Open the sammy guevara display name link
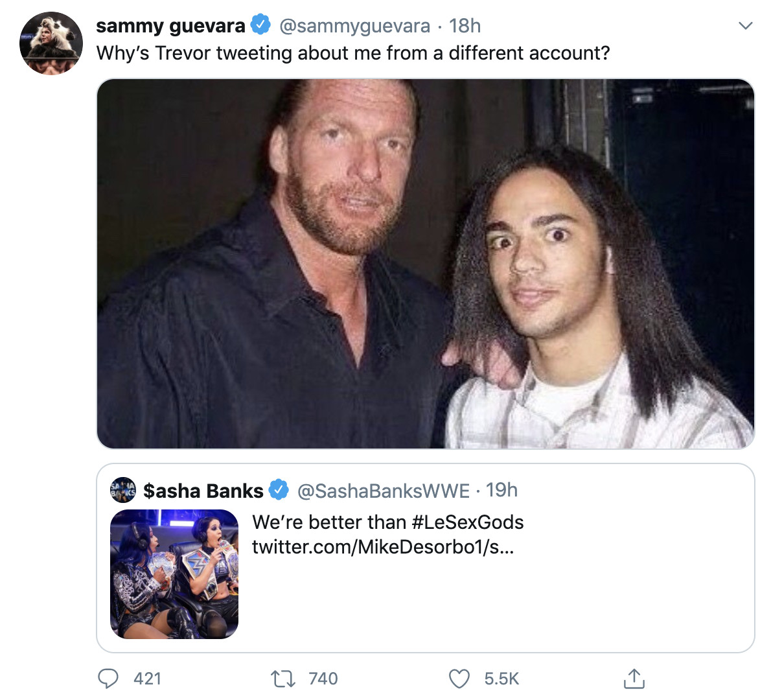The height and width of the screenshot is (700, 771). click(170, 26)
